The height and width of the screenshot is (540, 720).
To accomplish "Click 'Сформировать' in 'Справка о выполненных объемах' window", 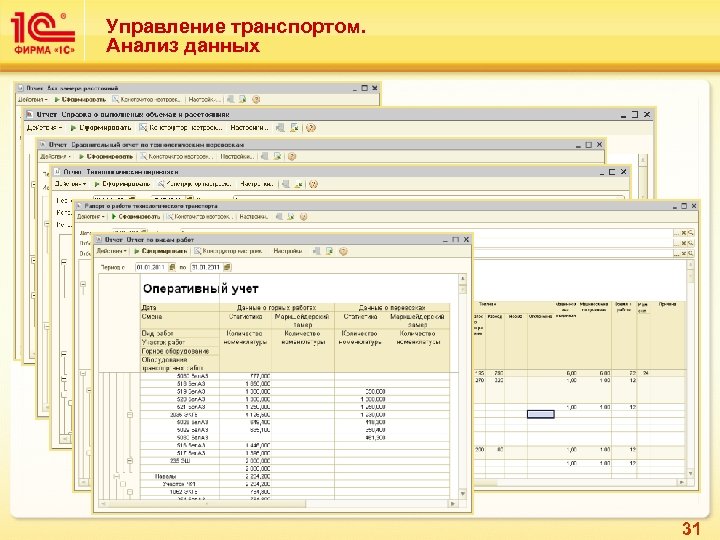I will pos(101,128).
